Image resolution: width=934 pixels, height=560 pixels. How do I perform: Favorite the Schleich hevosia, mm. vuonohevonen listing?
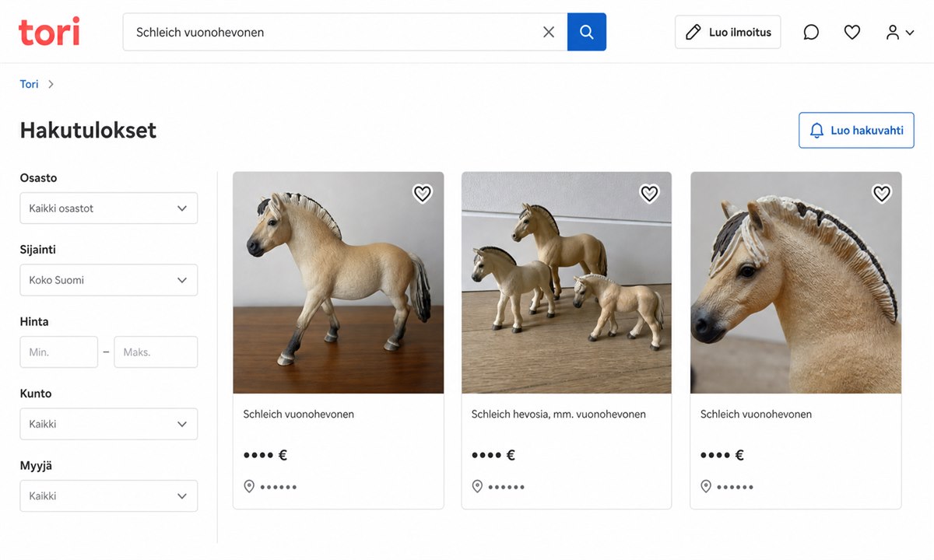649,194
